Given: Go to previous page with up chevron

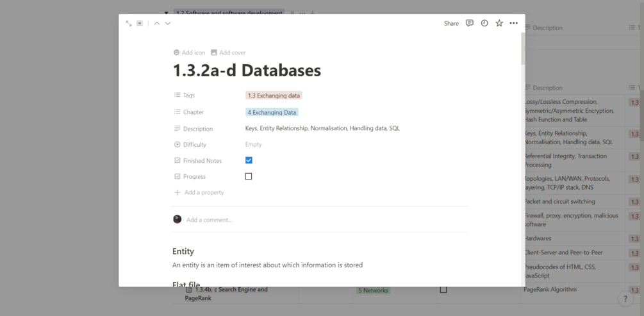Looking at the screenshot, I should point(157,24).
